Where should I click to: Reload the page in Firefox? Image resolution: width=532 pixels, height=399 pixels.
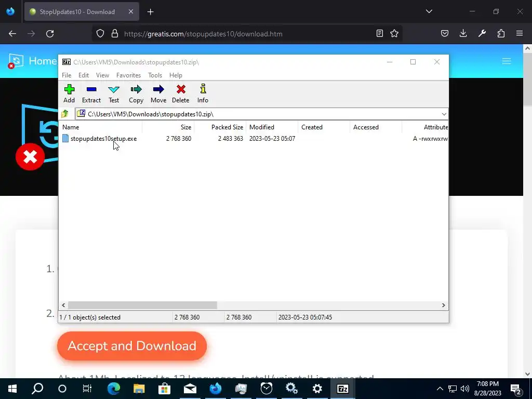[50, 34]
